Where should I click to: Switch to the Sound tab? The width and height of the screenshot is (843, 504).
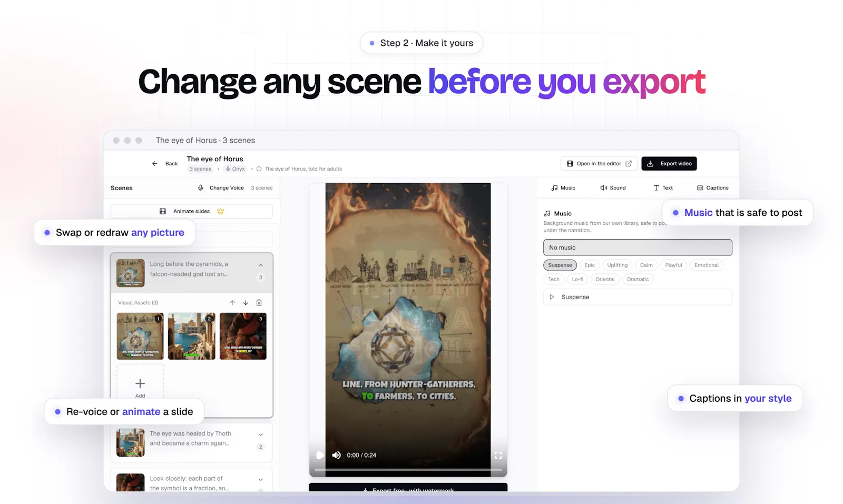(613, 188)
